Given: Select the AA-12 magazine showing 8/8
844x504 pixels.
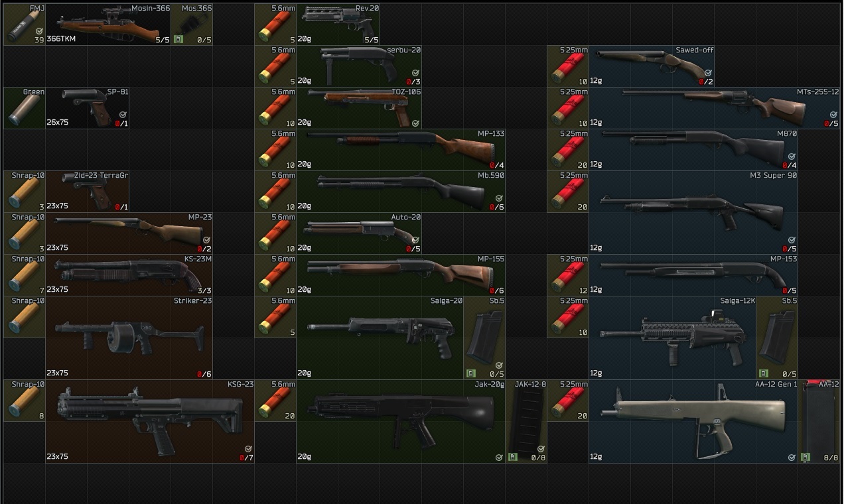Looking at the screenshot, I should (x=819, y=420).
